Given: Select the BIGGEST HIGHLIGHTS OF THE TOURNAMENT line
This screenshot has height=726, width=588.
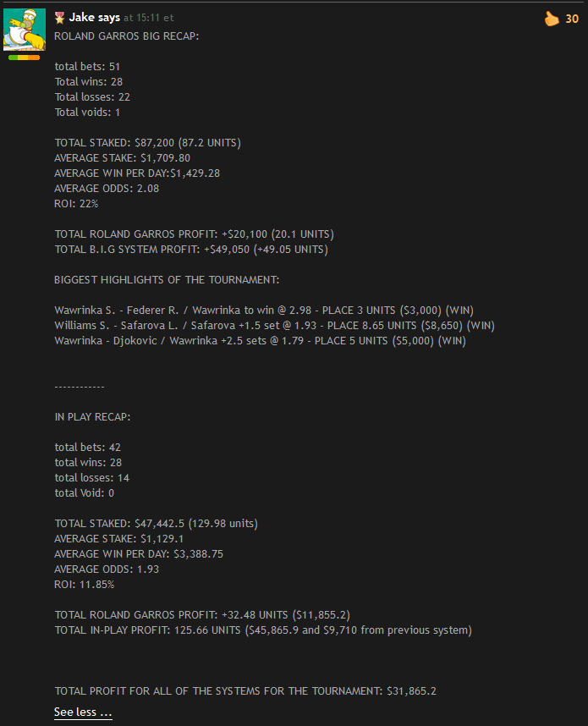Looking at the screenshot, I should coord(167,280).
